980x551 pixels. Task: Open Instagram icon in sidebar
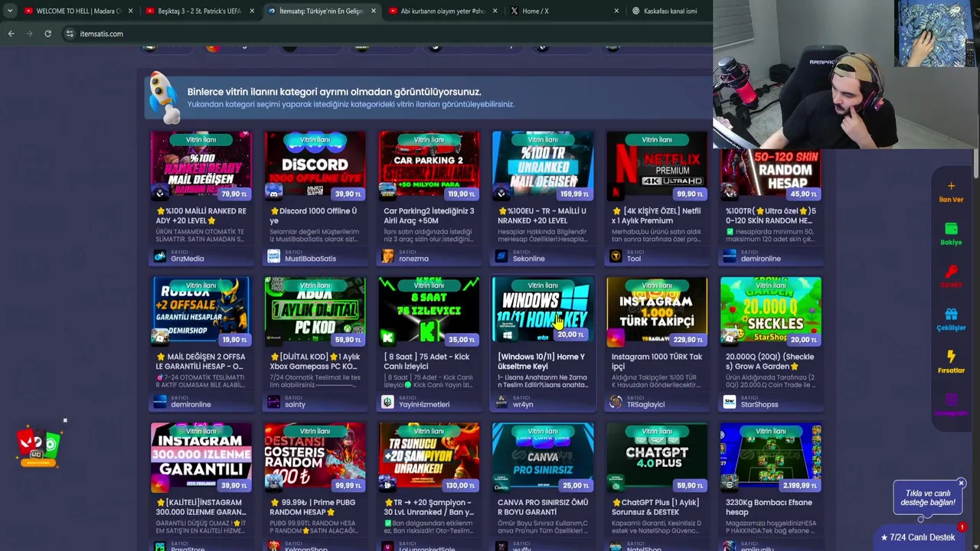951,400
